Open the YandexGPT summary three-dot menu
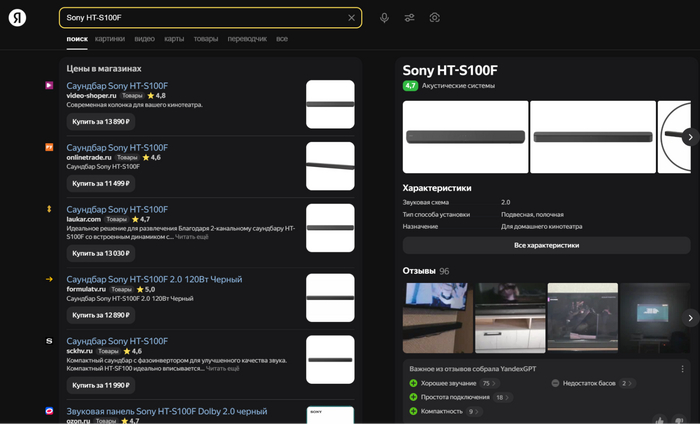The height and width of the screenshot is (424, 700). point(680,368)
